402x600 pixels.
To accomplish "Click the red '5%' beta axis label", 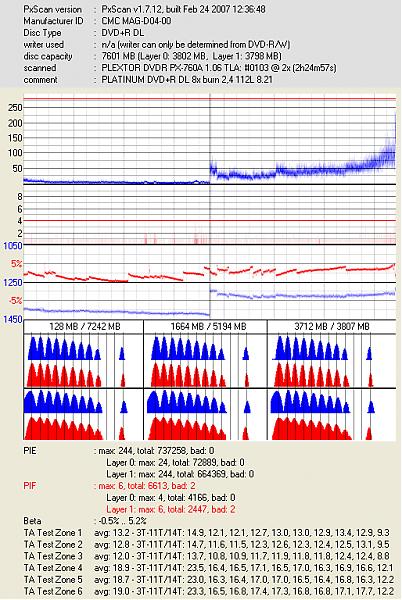I will tap(16, 264).
